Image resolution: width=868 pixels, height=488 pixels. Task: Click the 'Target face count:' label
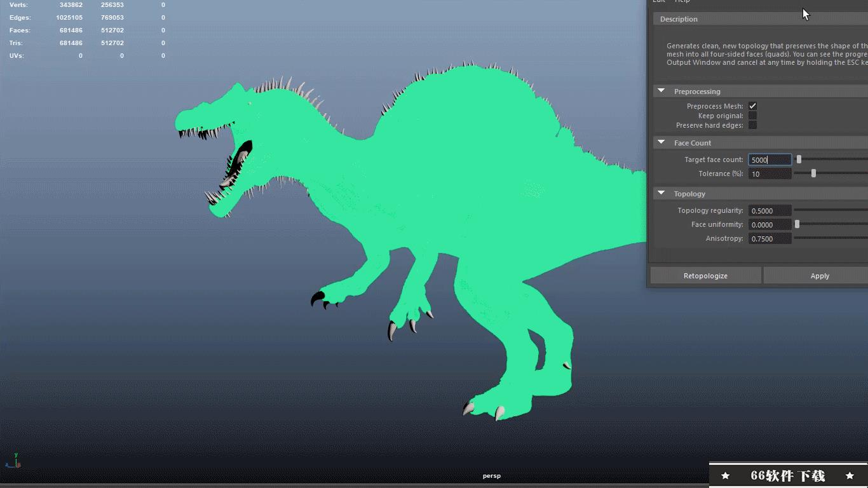coord(714,160)
